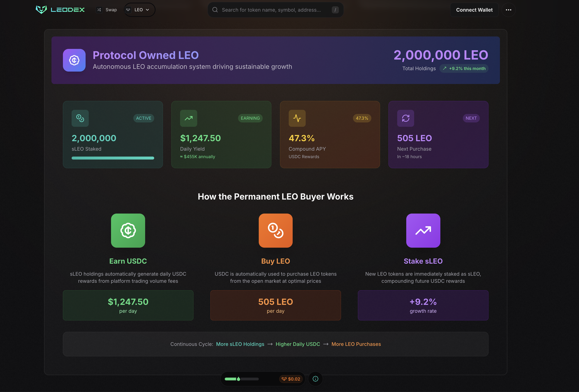The image size is (579, 392).
Task: Click the Higher Daily USDC text
Action: [298, 344]
